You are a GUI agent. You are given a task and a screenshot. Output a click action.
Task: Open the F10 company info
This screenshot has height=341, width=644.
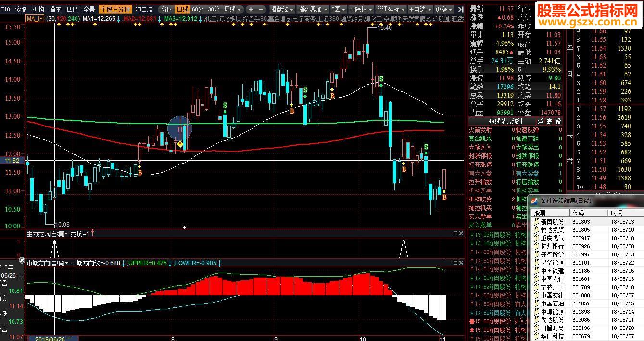click(5, 9)
